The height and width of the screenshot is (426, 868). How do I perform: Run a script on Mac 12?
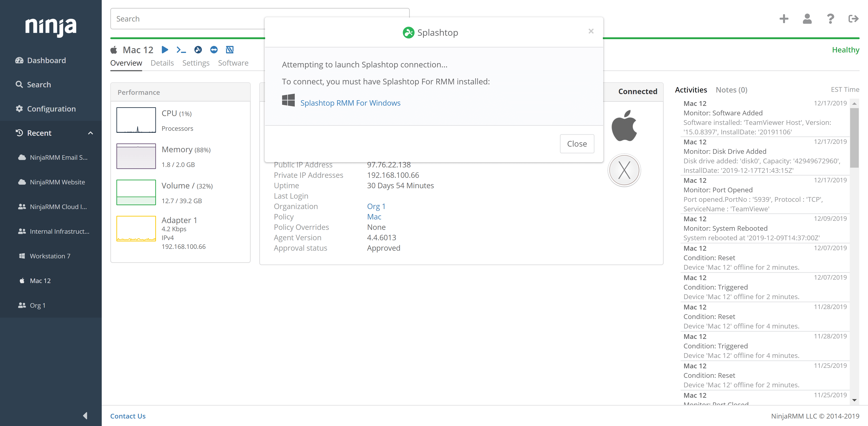tap(165, 50)
